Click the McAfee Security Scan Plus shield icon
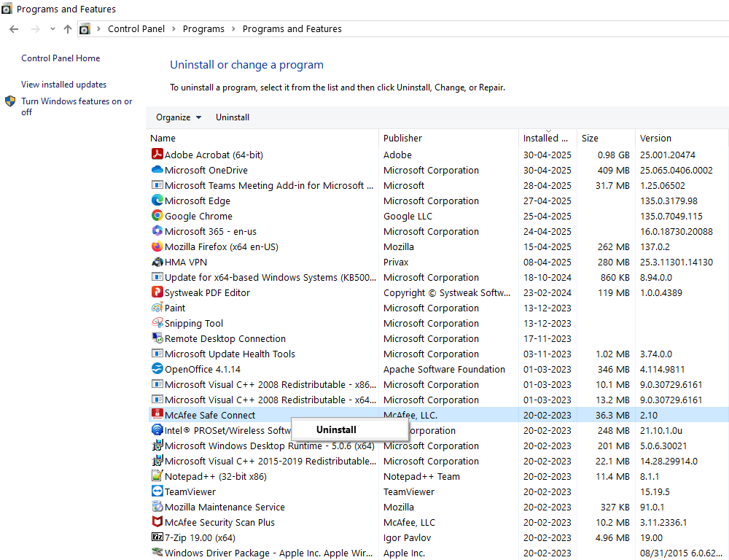Image resolution: width=729 pixels, height=560 pixels. [157, 522]
